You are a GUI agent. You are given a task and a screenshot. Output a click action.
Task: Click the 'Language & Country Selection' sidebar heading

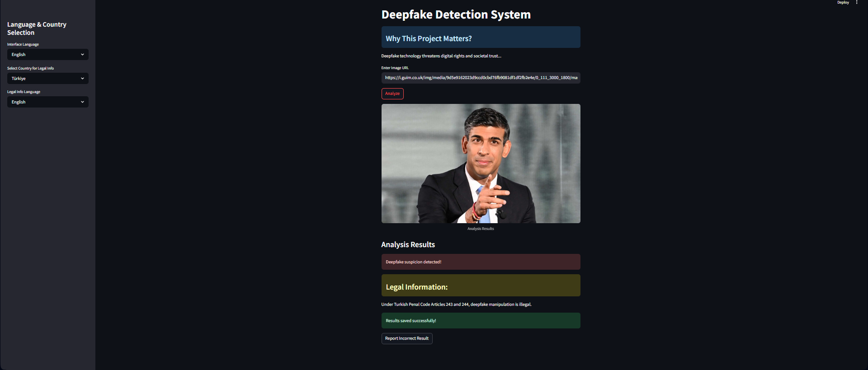coord(37,28)
